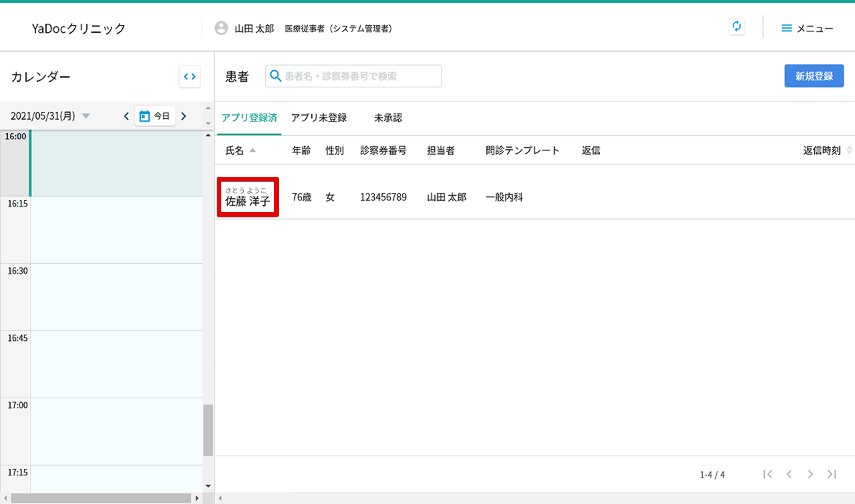The height and width of the screenshot is (504, 855).
Task: Click the 担当者 column header
Action: click(441, 151)
